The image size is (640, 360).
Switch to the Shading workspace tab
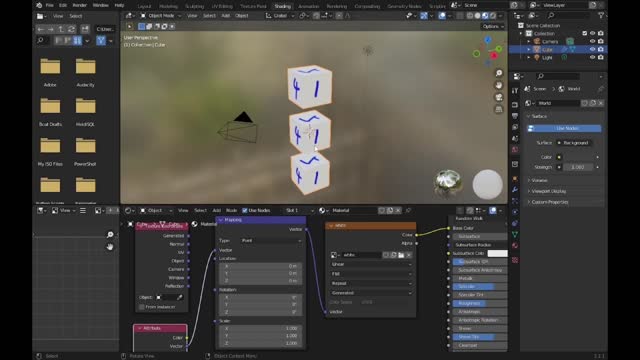(x=282, y=6)
